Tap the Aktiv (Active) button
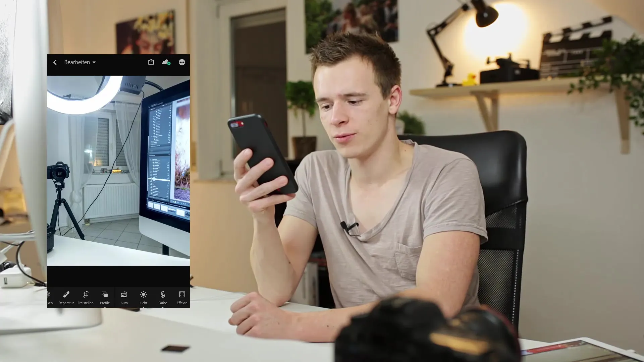 pos(49,297)
